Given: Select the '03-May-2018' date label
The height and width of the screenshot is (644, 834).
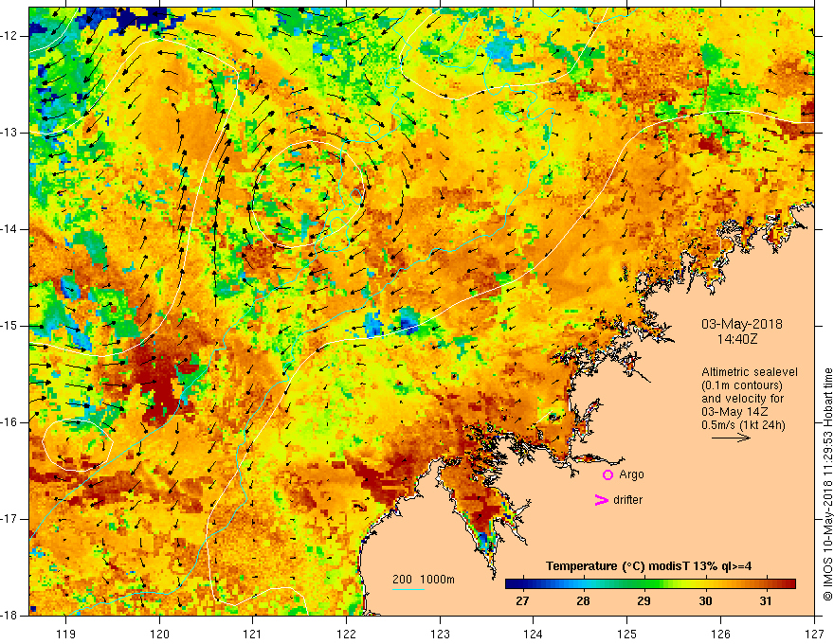Looking at the screenshot, I should pos(742,324).
